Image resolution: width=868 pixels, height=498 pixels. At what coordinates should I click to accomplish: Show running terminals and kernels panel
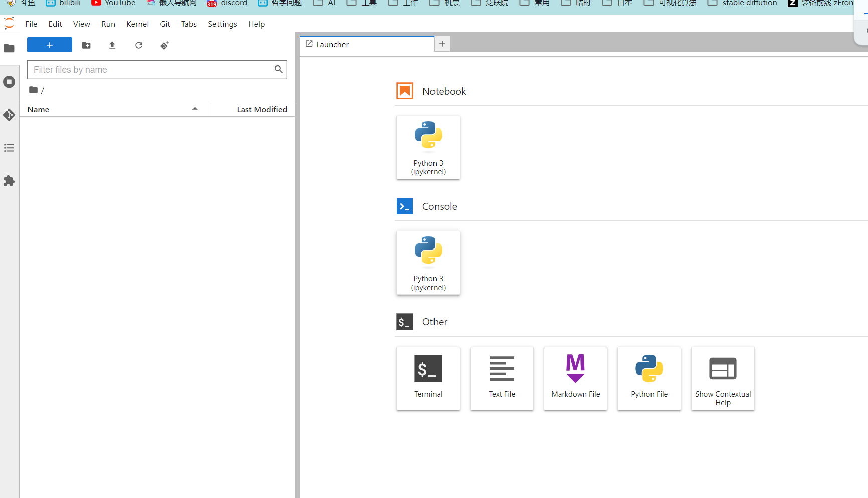coord(9,82)
